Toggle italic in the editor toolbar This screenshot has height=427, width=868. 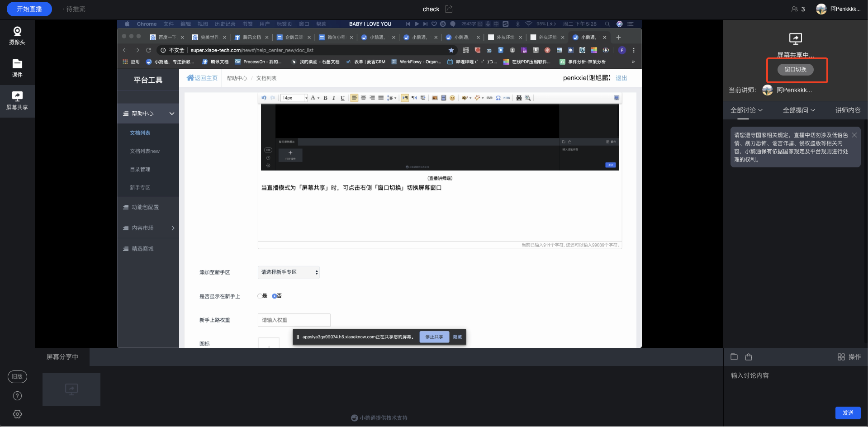click(x=334, y=98)
